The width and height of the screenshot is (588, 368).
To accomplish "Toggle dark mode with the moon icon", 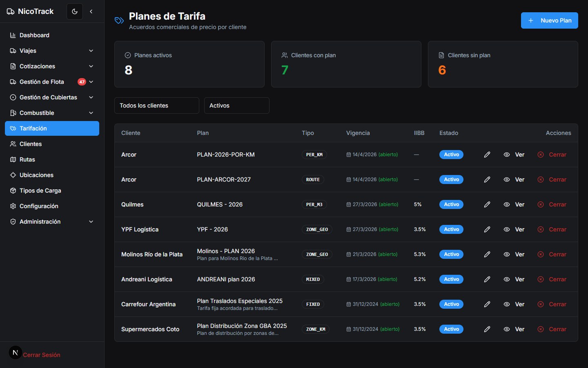I will coord(75,11).
